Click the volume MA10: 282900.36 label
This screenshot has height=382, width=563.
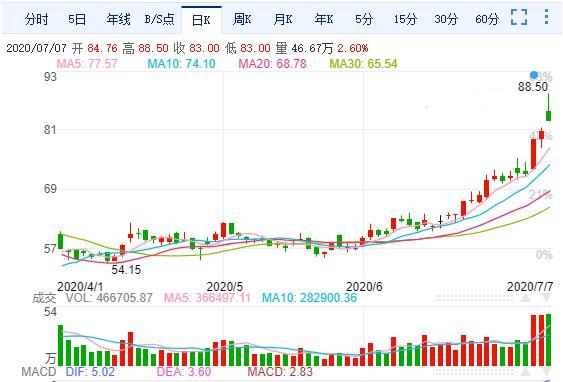point(310,298)
